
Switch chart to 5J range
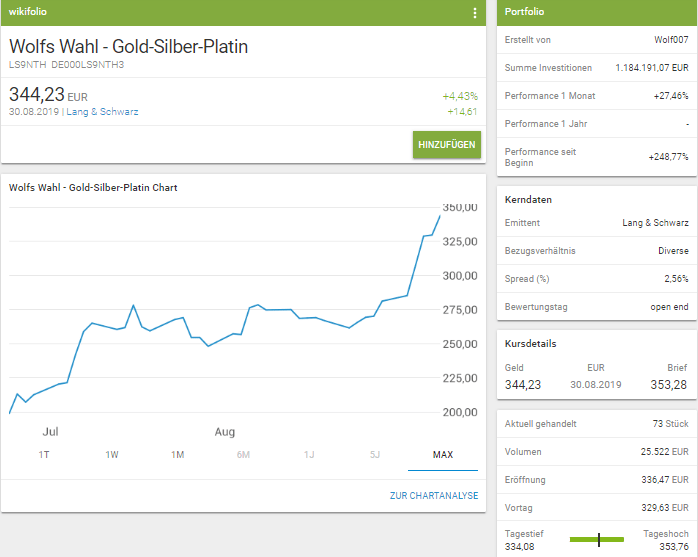[375, 455]
